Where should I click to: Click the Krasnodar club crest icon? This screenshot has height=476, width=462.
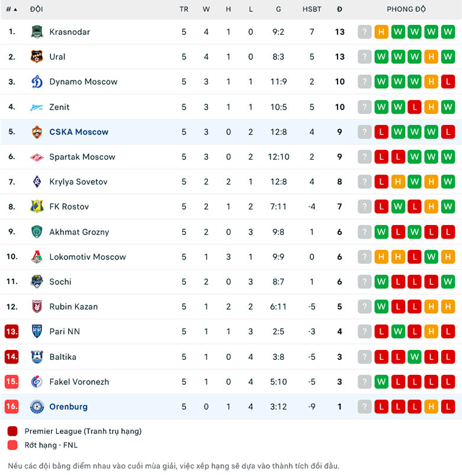pyautogui.click(x=37, y=32)
